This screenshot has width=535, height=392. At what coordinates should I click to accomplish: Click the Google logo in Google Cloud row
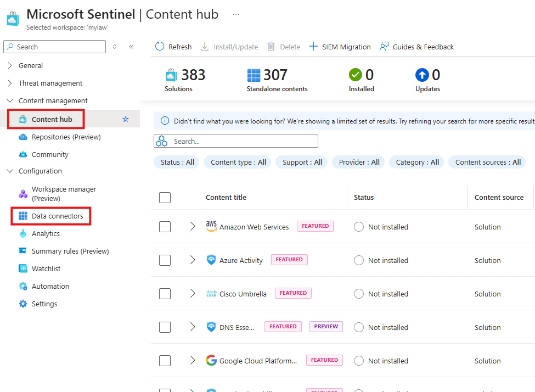(x=211, y=360)
